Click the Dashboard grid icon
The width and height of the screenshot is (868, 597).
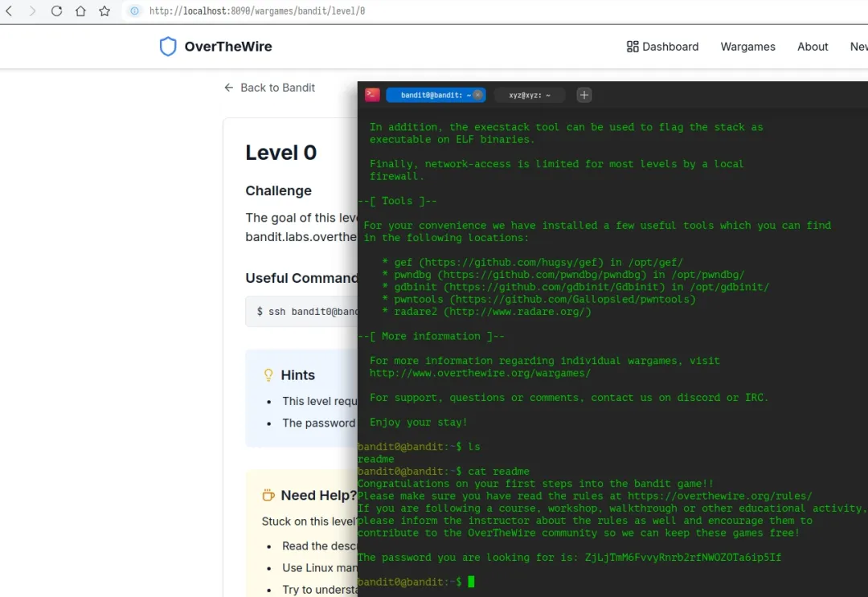tap(633, 47)
